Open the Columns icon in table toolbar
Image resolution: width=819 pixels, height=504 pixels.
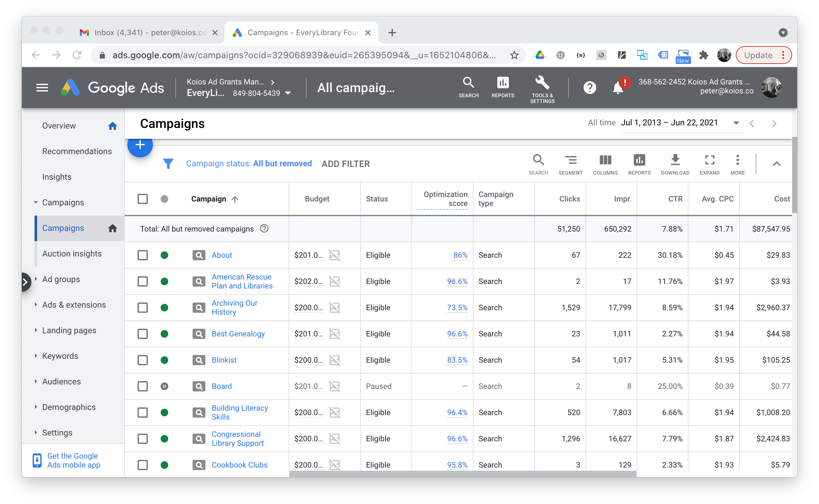605,160
